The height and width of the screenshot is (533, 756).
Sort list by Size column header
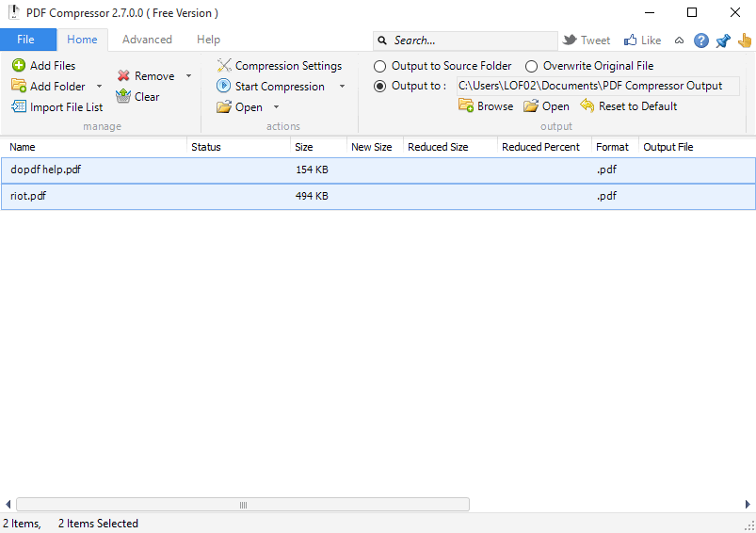(x=319, y=147)
